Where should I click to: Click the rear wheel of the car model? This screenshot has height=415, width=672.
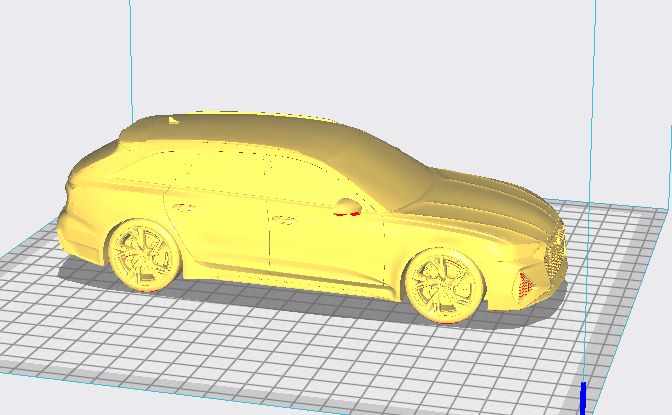[x=144, y=256]
